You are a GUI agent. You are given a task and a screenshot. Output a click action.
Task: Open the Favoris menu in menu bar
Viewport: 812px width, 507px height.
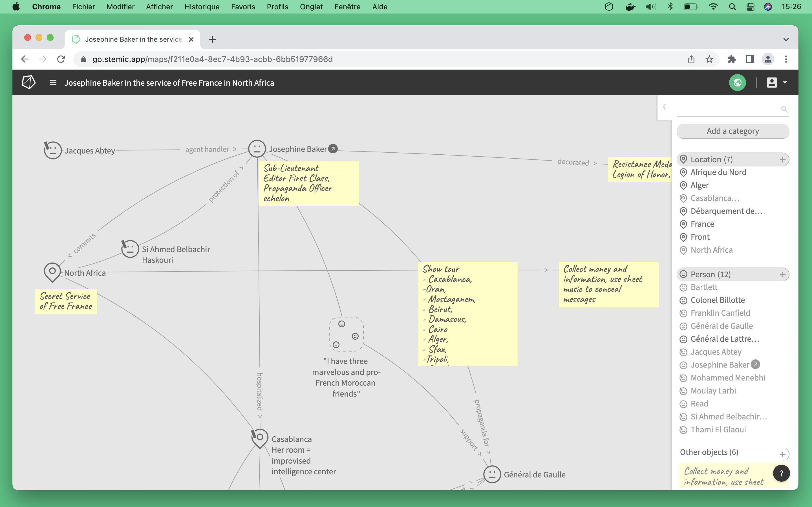pos(243,7)
